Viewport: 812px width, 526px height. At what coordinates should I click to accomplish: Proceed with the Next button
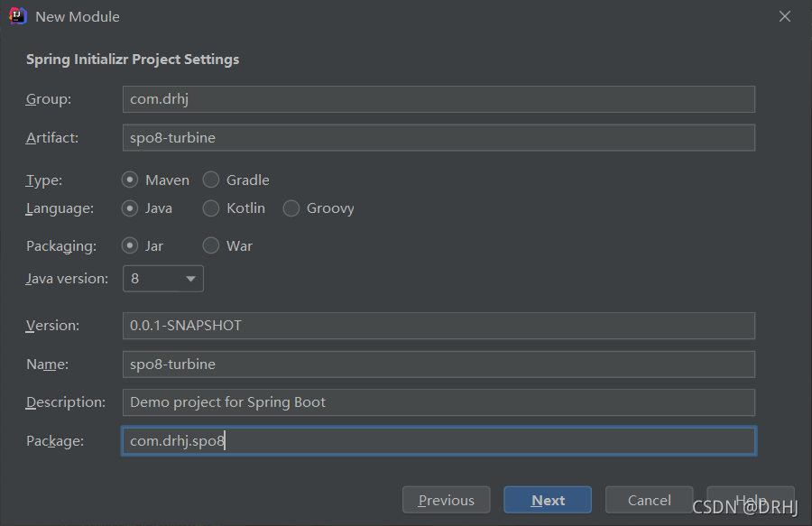(x=548, y=500)
